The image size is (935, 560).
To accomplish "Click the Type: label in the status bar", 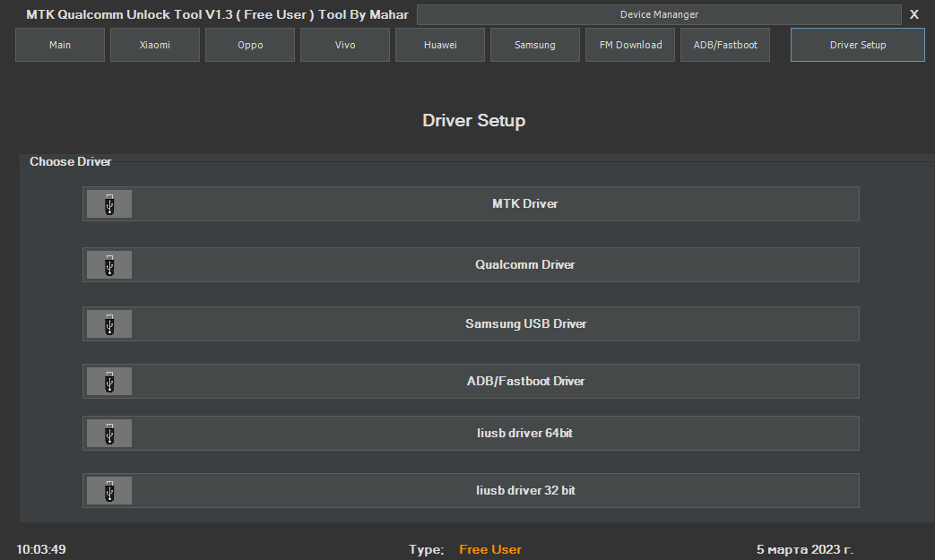I will coord(427,550).
